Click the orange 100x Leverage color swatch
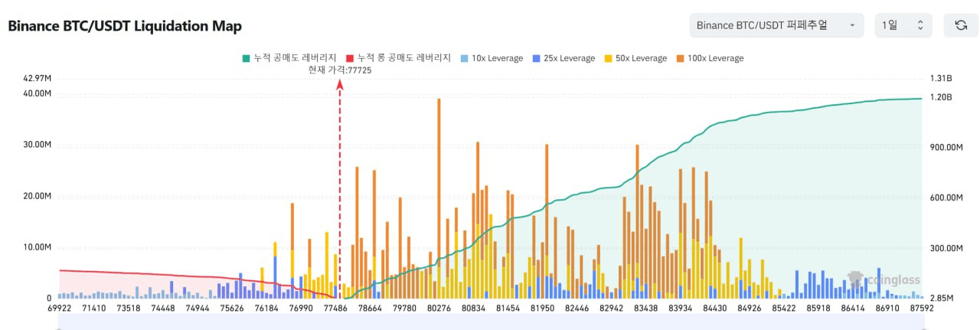This screenshot has width=980, height=330. point(680,58)
